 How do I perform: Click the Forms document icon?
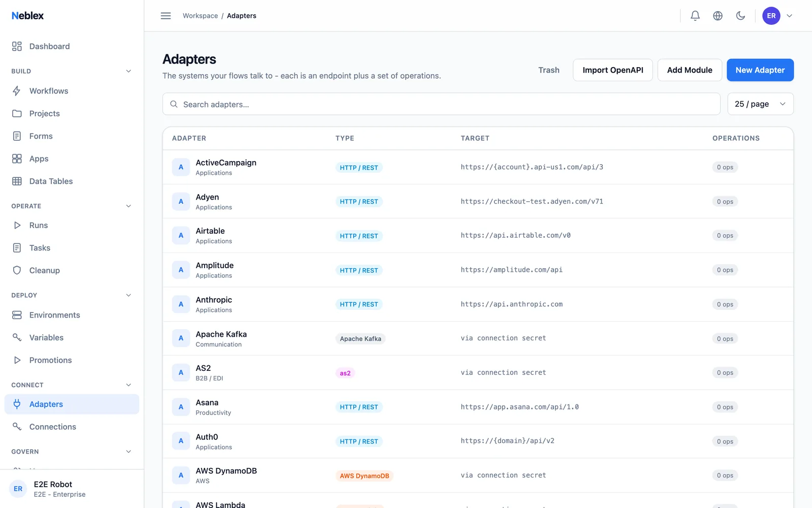pyautogui.click(x=17, y=136)
